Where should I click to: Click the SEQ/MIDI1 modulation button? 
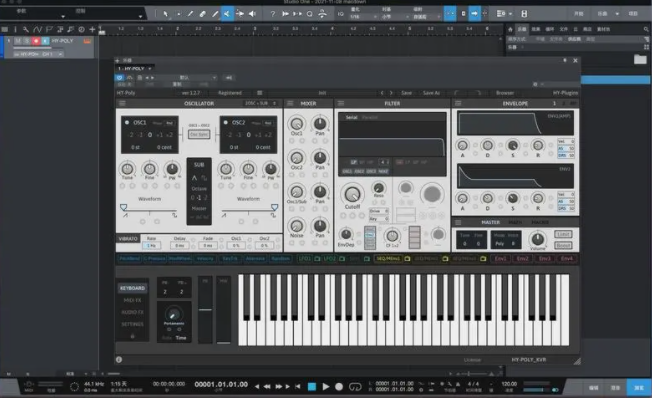pos(388,259)
